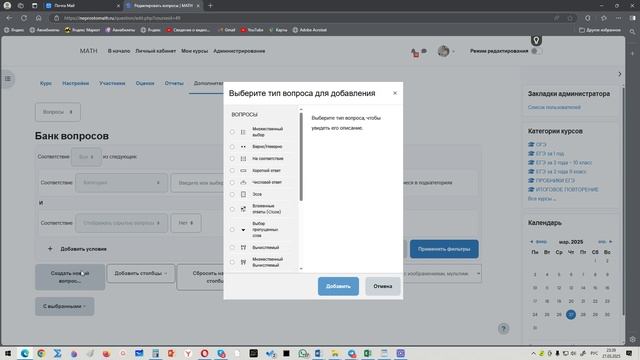Viewport: 640px width, 360px height.
Task: Open the course index drawer icon
Action: (x=8, y=79)
